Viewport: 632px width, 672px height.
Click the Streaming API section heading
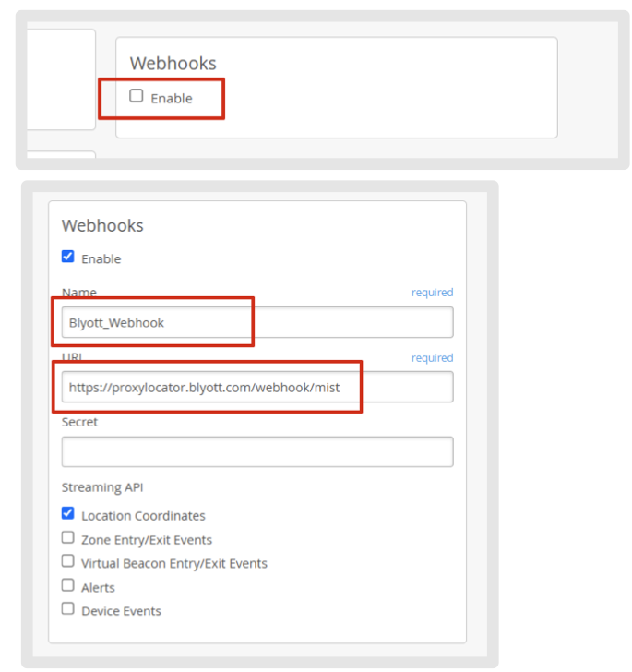point(102,487)
